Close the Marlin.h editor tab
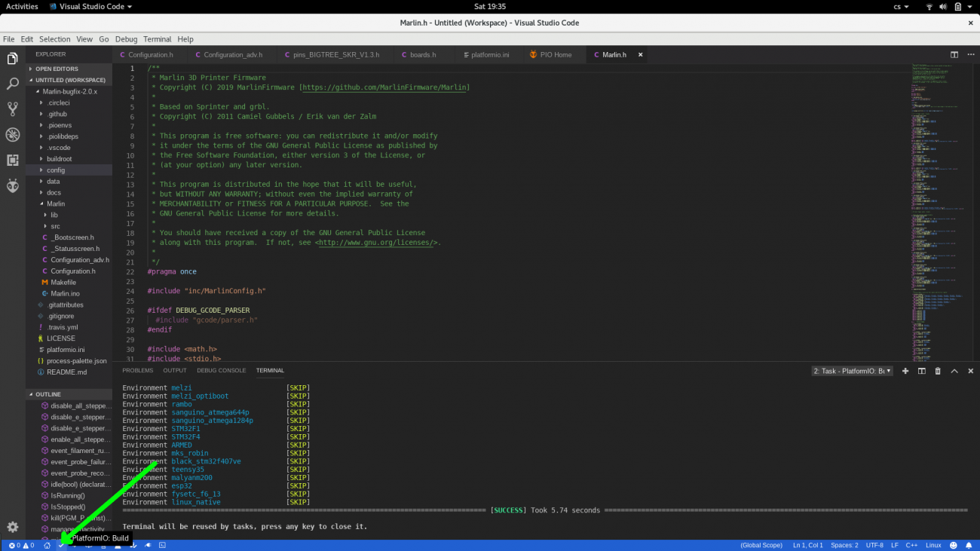980x551 pixels. (641, 54)
